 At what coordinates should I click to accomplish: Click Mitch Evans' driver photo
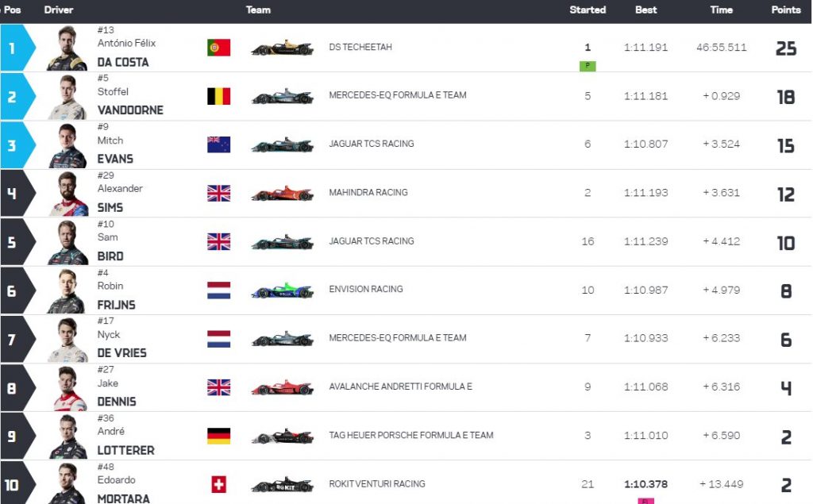tap(67, 146)
